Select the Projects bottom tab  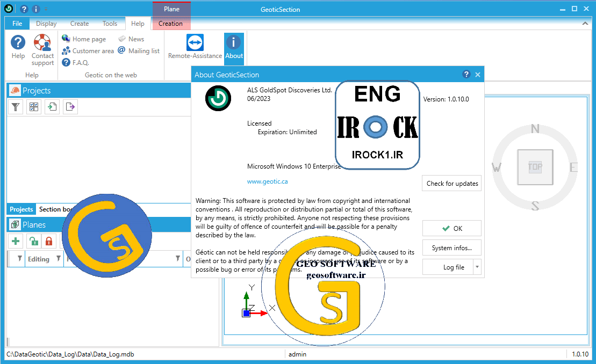click(21, 209)
